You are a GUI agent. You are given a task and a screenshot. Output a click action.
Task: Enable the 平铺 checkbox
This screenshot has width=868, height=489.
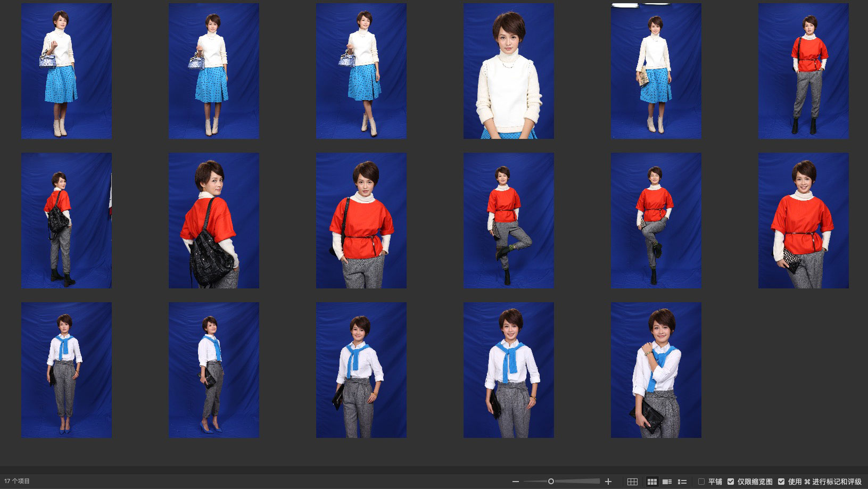pyautogui.click(x=701, y=482)
